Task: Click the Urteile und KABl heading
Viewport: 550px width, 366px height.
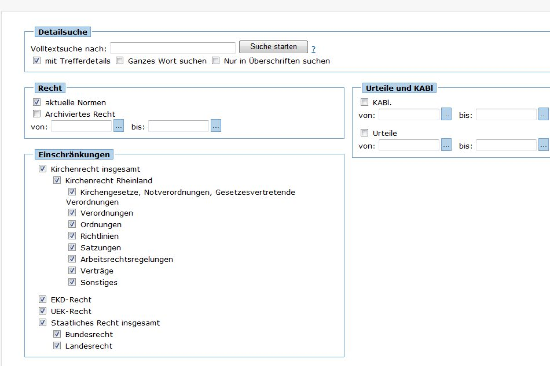Action: pos(399,88)
